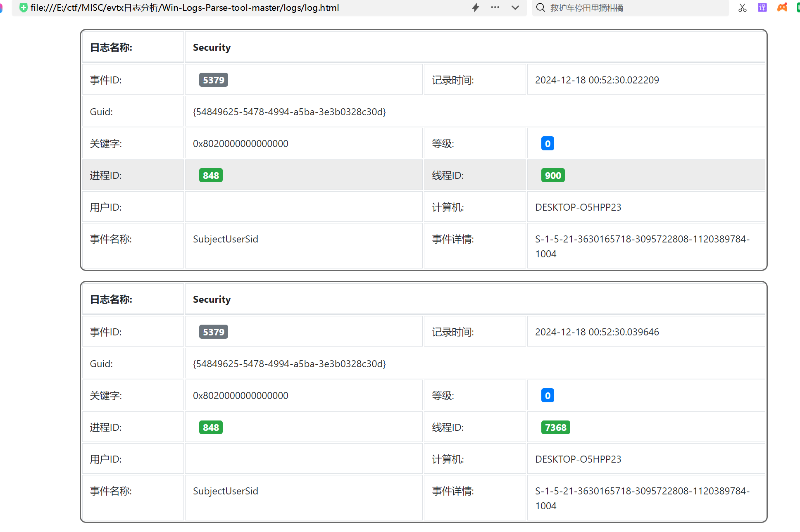
Task: Expand the address bar dropdown chevron
Action: (515, 7)
